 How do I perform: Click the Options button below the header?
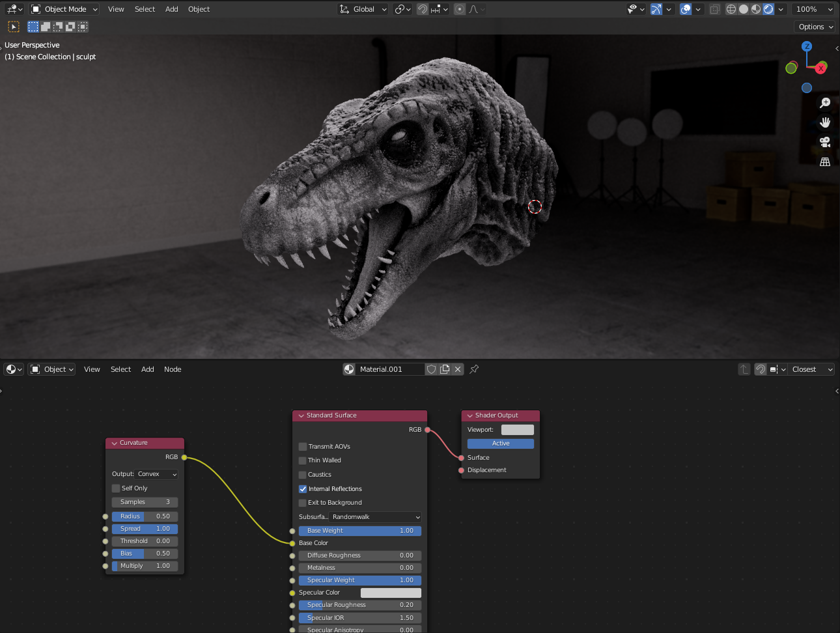tap(814, 27)
